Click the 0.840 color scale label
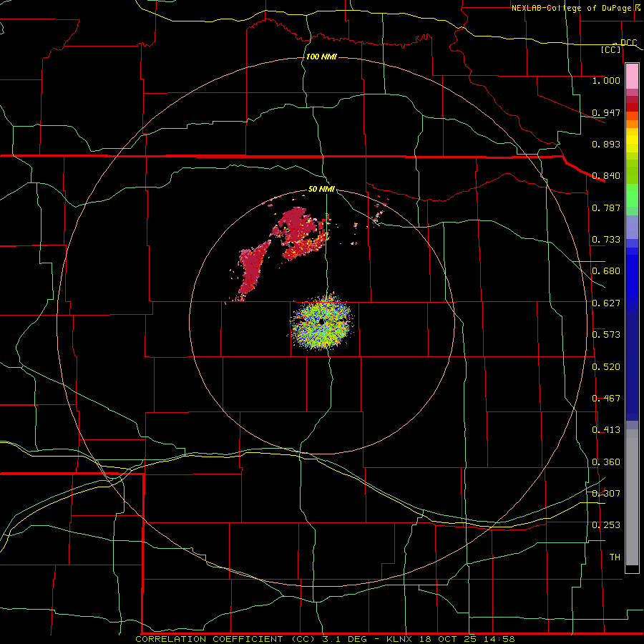644x644 pixels. coord(606,176)
